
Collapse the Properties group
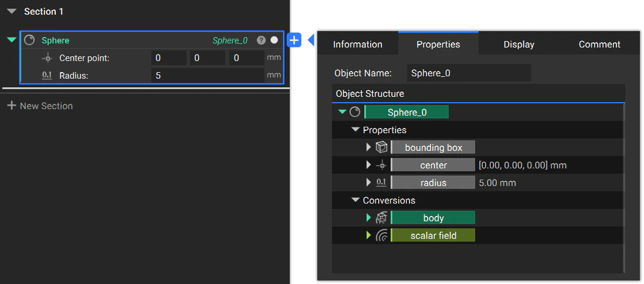[x=355, y=130]
